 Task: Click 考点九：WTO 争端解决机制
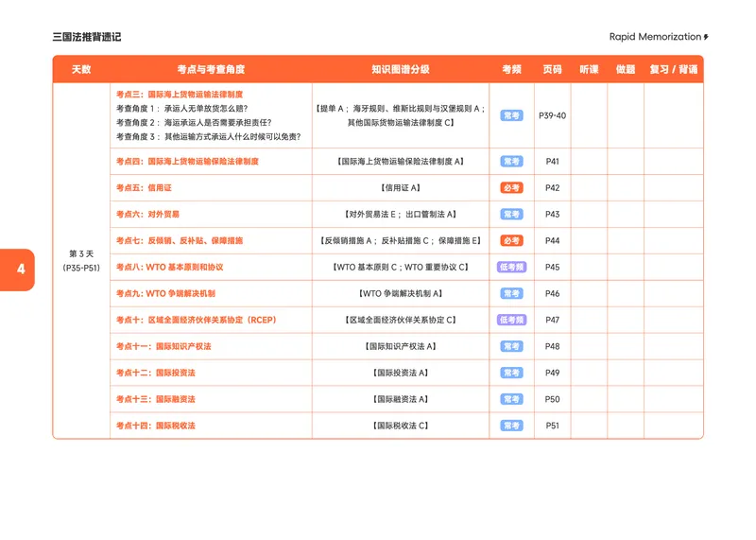pos(166,294)
